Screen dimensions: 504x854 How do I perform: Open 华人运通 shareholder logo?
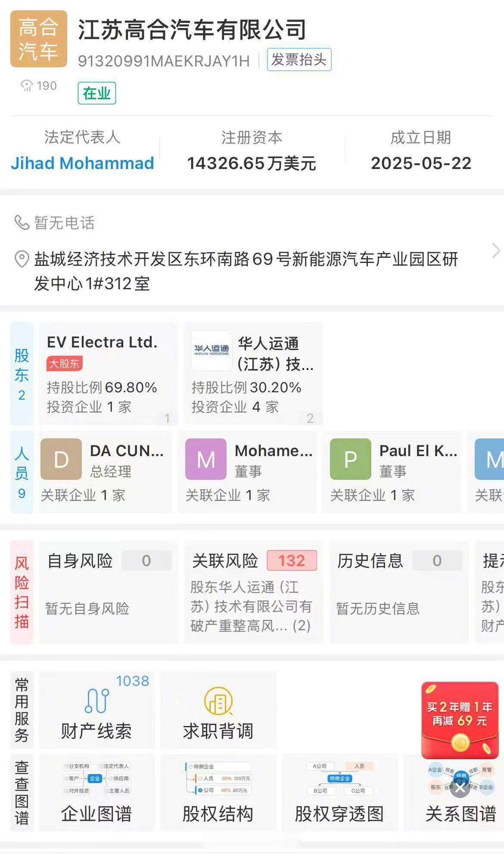pyautogui.click(x=212, y=350)
